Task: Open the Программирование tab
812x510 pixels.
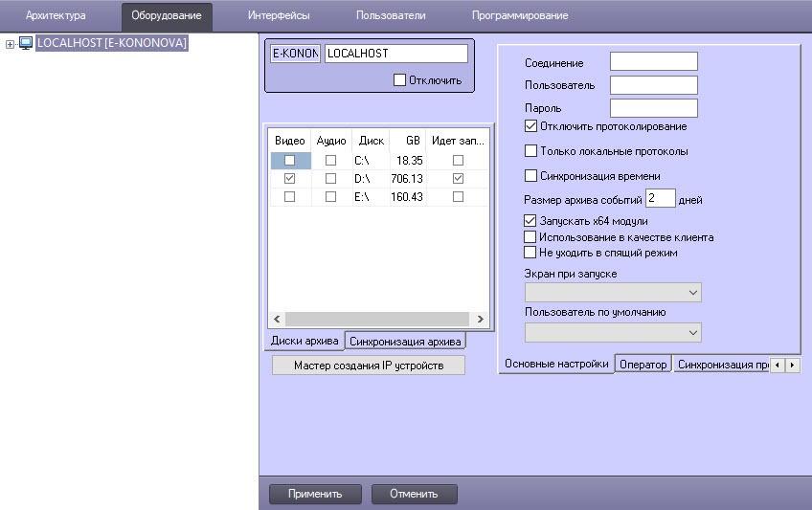Action: click(x=519, y=15)
